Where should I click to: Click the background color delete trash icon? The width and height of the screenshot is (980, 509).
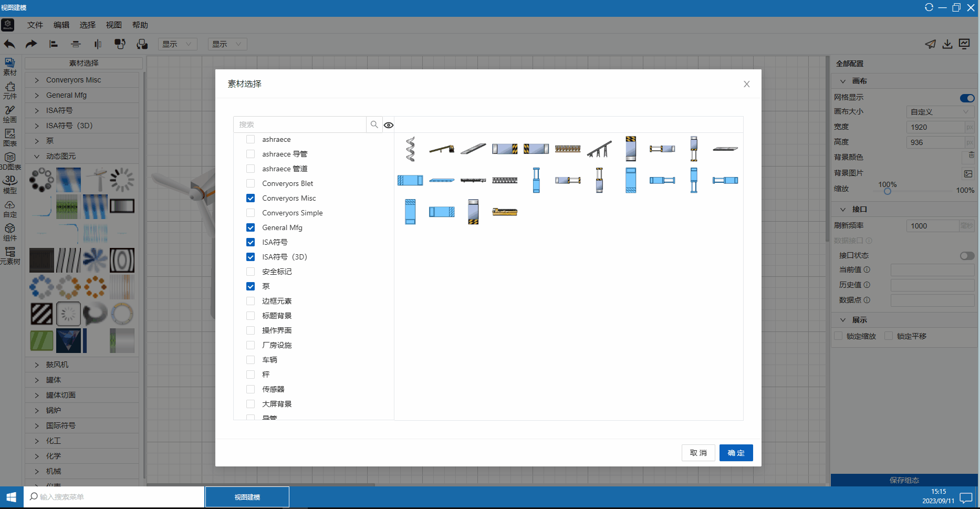click(971, 155)
